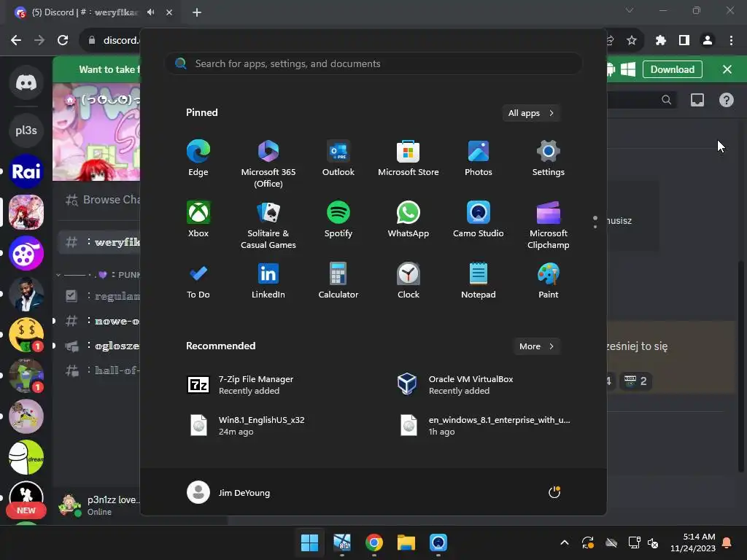The width and height of the screenshot is (747, 560).
Task: Mute the Discord tab audio icon
Action: [151, 12]
